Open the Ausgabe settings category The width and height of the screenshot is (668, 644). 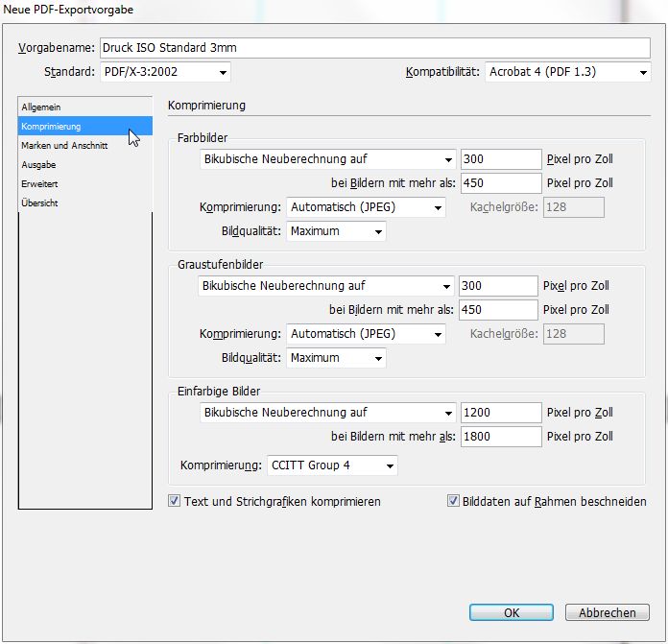[x=38, y=165]
